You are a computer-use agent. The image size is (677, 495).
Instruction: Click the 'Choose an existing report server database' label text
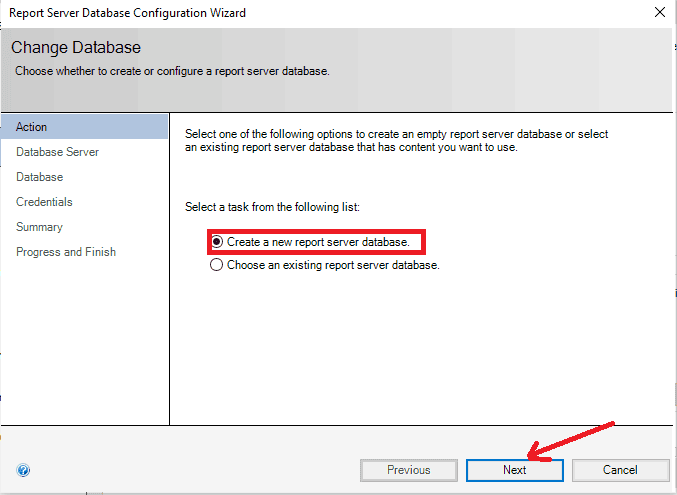[333, 266]
